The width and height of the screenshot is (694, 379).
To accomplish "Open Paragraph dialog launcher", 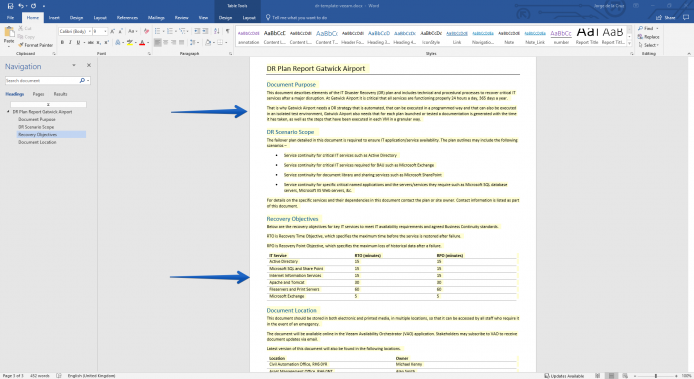I will click(x=231, y=54).
